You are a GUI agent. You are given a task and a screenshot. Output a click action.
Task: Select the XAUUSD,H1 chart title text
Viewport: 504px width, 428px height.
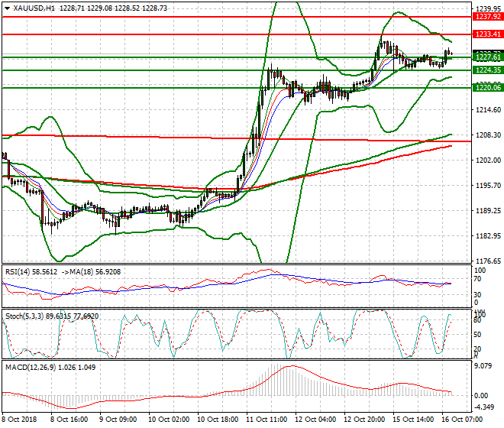pyautogui.click(x=34, y=8)
